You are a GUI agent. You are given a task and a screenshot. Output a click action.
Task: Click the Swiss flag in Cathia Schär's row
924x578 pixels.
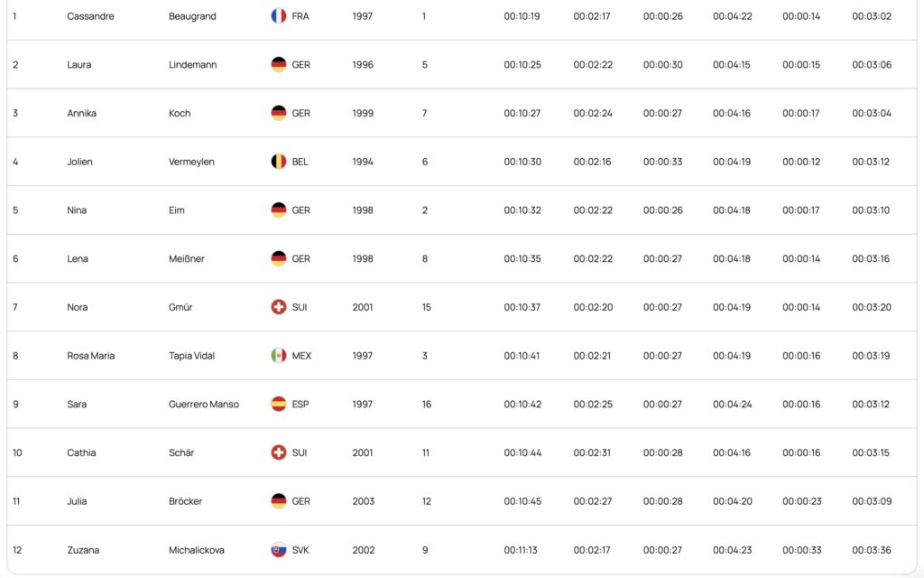(279, 452)
